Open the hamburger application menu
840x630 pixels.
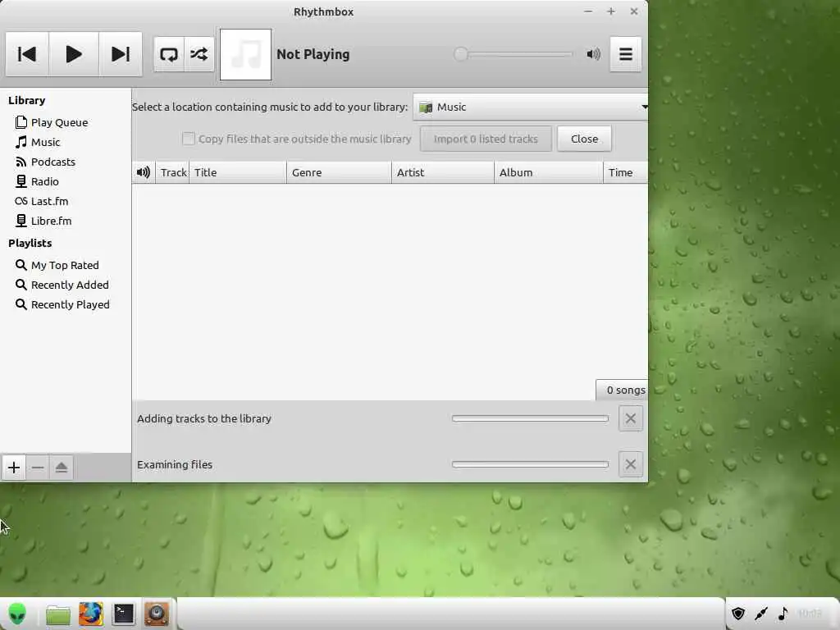[x=626, y=54]
